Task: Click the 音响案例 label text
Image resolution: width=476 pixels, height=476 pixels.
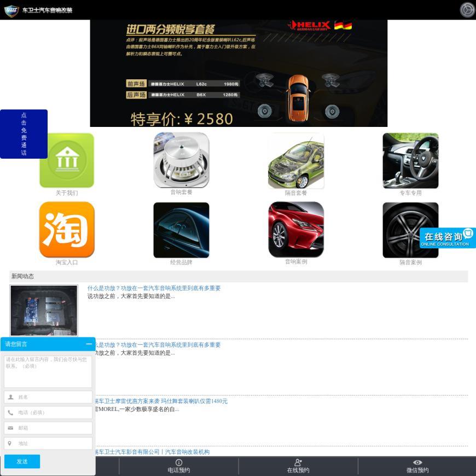Action: 296,262
